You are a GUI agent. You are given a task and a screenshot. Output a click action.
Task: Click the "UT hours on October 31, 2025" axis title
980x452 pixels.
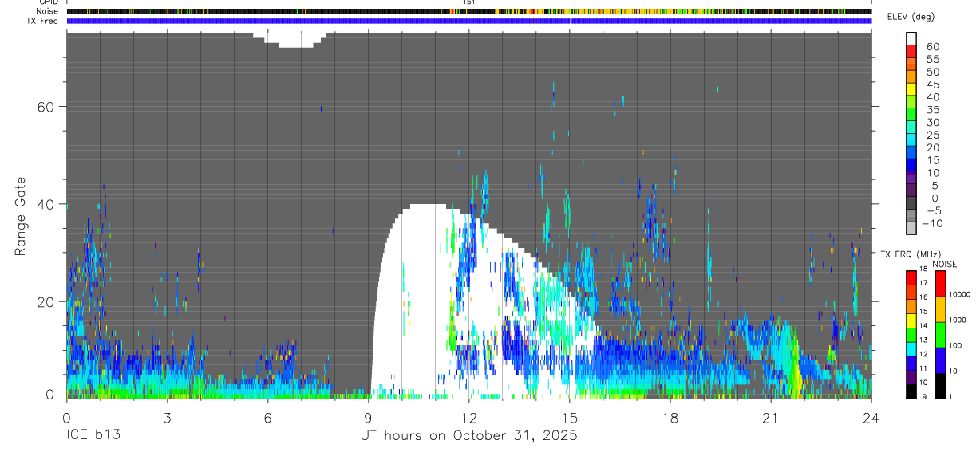tap(468, 436)
